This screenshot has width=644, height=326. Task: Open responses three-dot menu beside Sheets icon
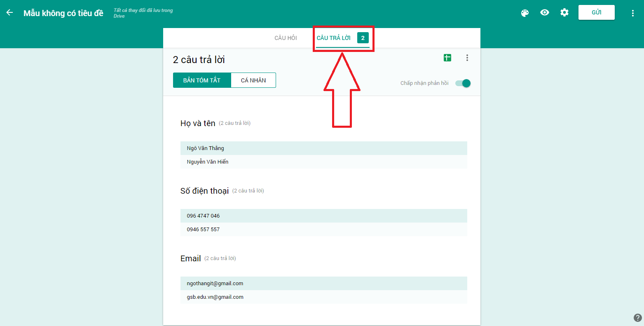(467, 58)
